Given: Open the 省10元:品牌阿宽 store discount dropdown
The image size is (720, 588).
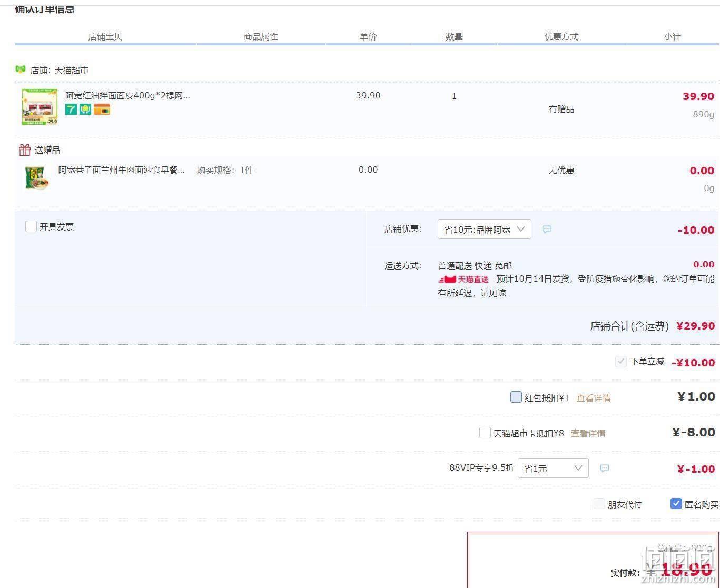Looking at the screenshot, I should 485,229.
